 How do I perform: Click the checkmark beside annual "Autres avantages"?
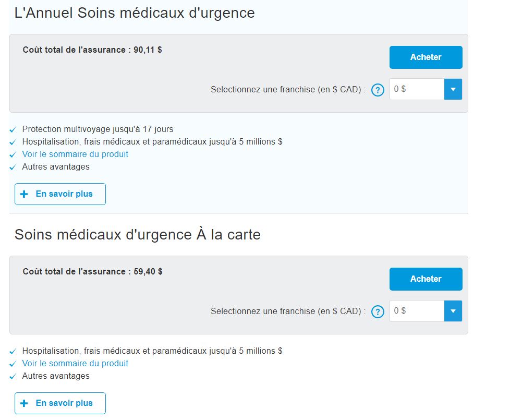tap(13, 167)
